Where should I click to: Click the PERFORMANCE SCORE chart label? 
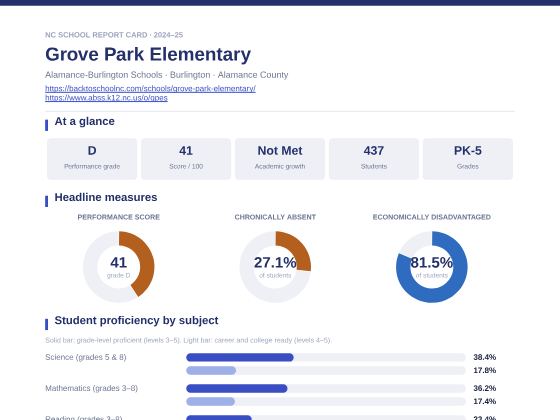(x=119, y=217)
